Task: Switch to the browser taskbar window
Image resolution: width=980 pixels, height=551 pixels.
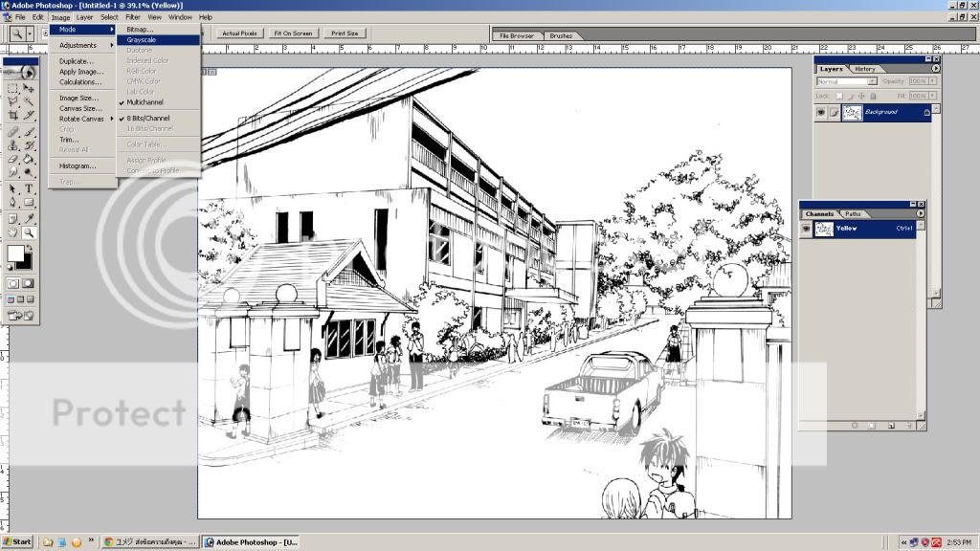Action: coord(150,542)
